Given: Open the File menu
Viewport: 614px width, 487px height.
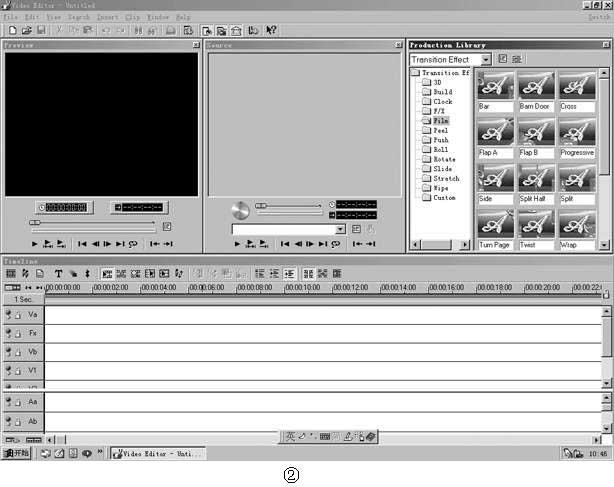Looking at the screenshot, I should point(10,17).
